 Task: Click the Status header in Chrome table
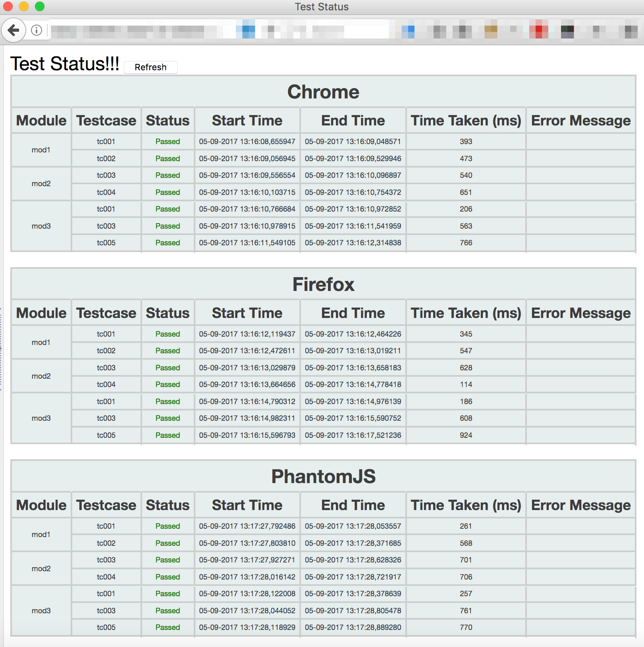(x=168, y=120)
